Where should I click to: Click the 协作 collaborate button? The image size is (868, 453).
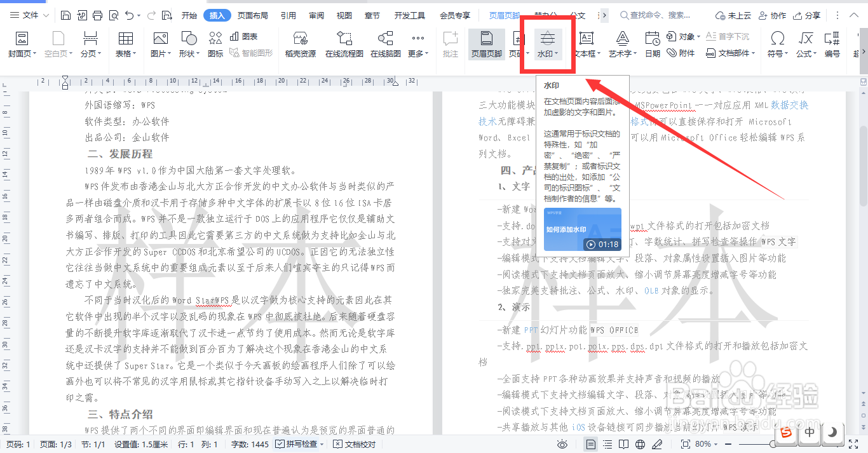coord(772,15)
